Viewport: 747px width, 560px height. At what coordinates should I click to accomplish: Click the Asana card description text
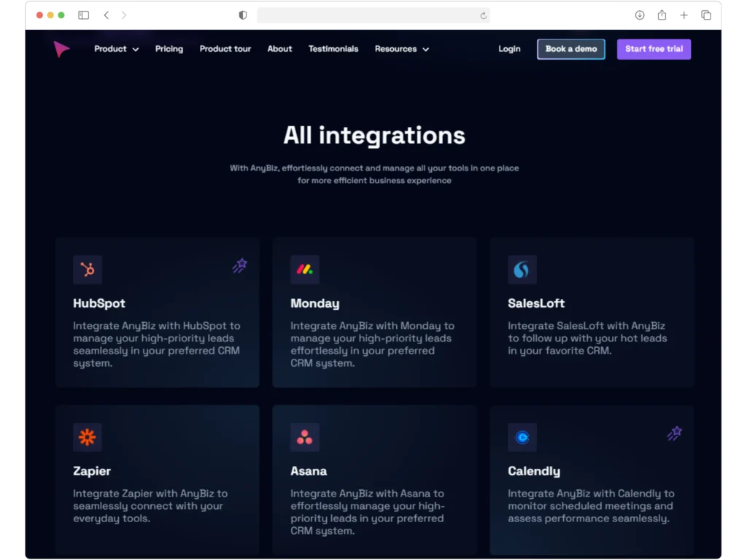coord(368,512)
